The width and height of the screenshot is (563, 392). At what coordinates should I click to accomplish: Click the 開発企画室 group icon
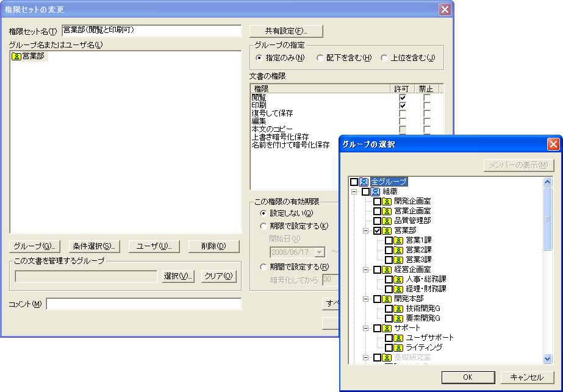(387, 202)
